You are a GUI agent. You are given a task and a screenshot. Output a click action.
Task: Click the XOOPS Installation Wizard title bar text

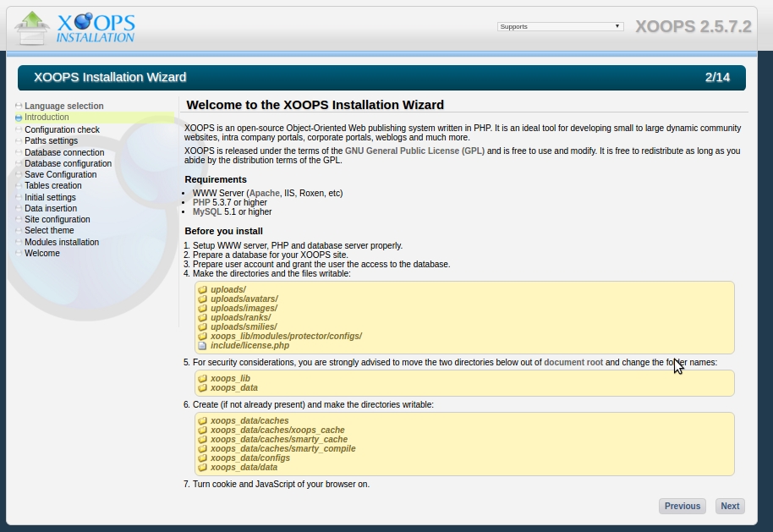click(x=110, y=78)
